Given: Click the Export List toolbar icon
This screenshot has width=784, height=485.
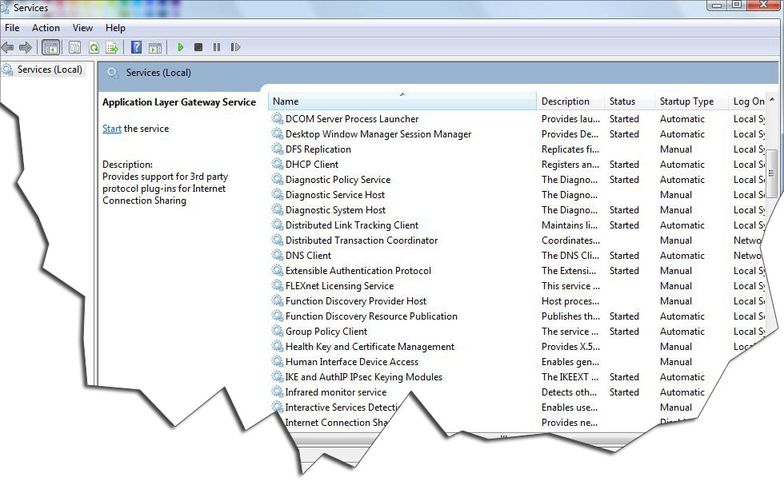Looking at the screenshot, I should [112, 47].
